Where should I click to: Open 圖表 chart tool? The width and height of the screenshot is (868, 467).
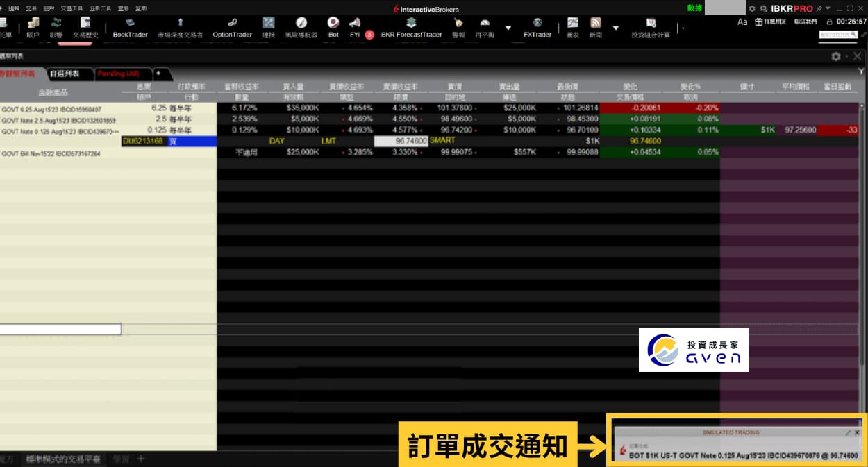pyautogui.click(x=573, y=27)
